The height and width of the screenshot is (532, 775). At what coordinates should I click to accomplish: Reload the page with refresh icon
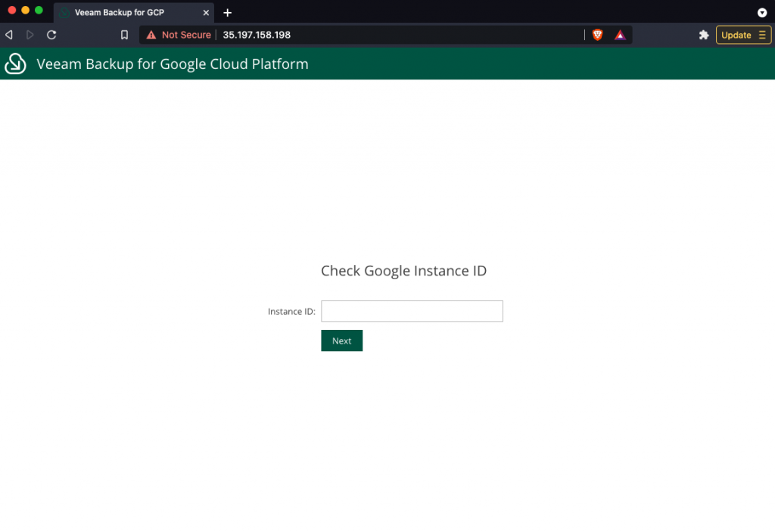click(x=51, y=35)
